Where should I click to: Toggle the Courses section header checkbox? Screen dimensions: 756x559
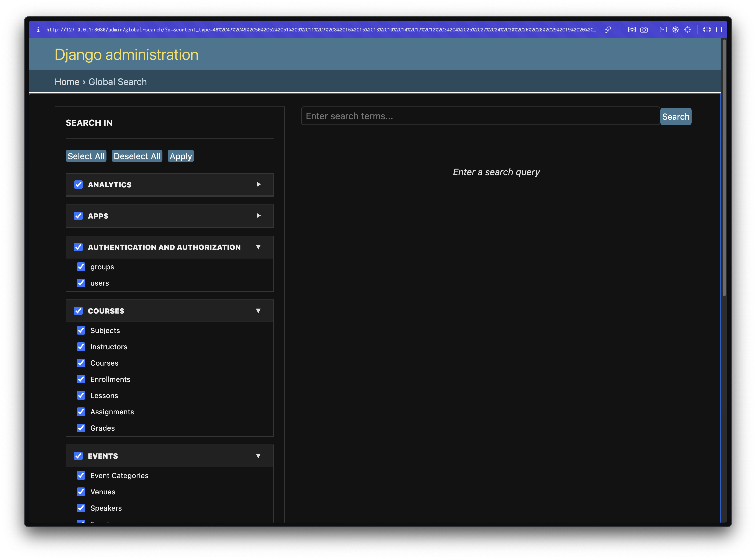tap(78, 311)
